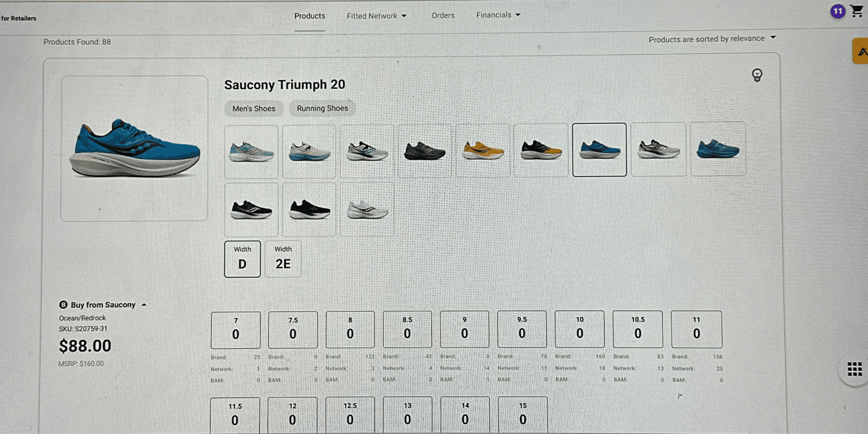Click the purple 11 notification badge
The height and width of the screenshot is (434, 868).
coord(838,12)
